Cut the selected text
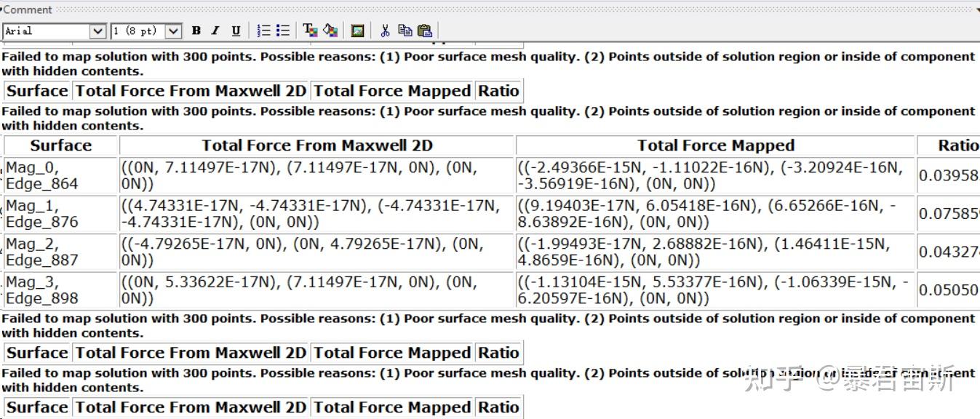Image resolution: width=980 pixels, height=419 pixels. (385, 31)
